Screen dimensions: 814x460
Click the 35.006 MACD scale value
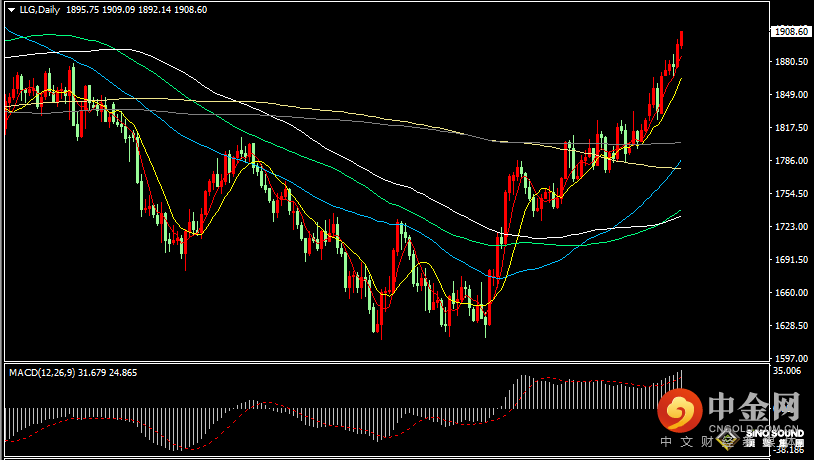pyautogui.click(x=789, y=370)
